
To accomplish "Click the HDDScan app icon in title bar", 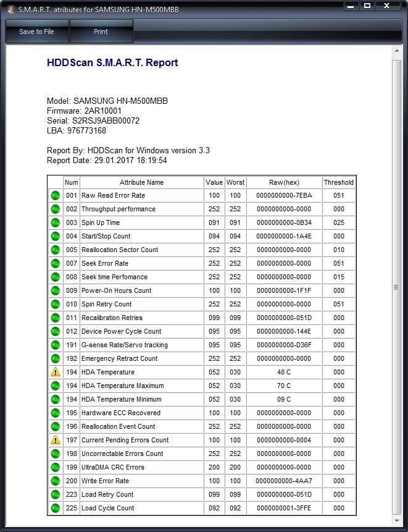I will coord(11,9).
